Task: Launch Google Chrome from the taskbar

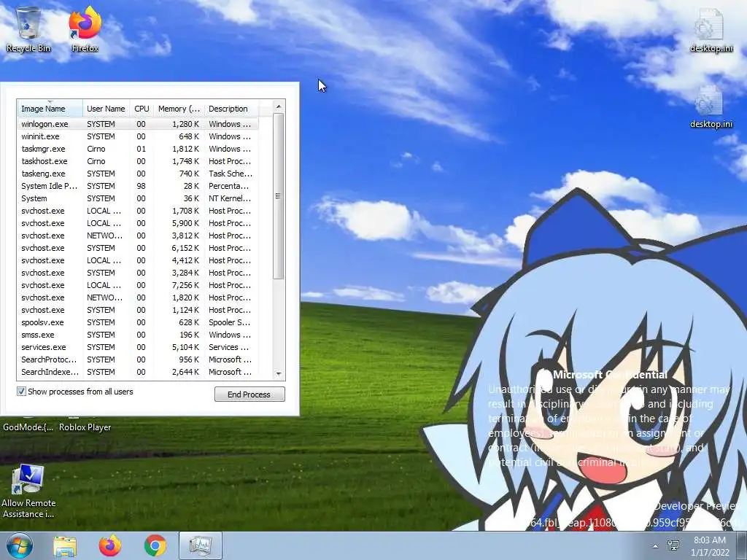Action: pyautogui.click(x=155, y=546)
